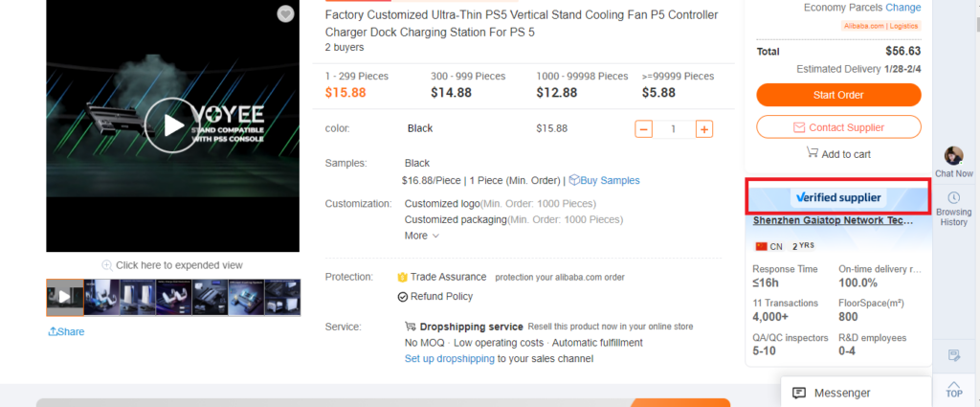
Task: Click the Add to cart icon
Action: (813, 153)
